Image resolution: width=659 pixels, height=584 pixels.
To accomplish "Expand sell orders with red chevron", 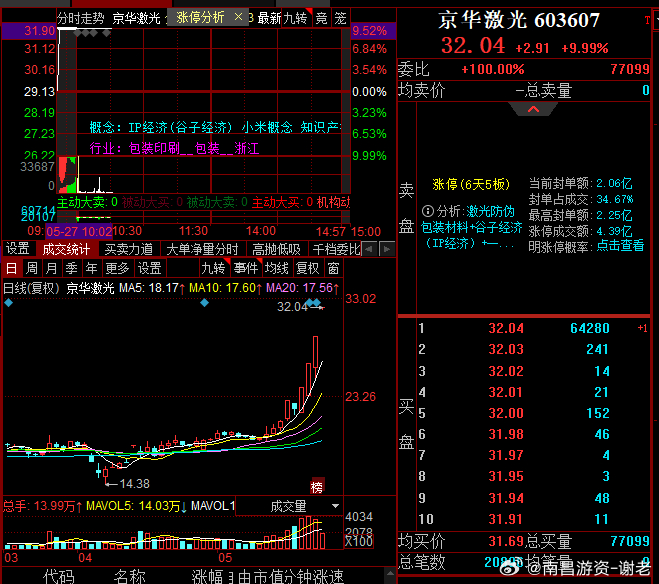I will coord(533,109).
